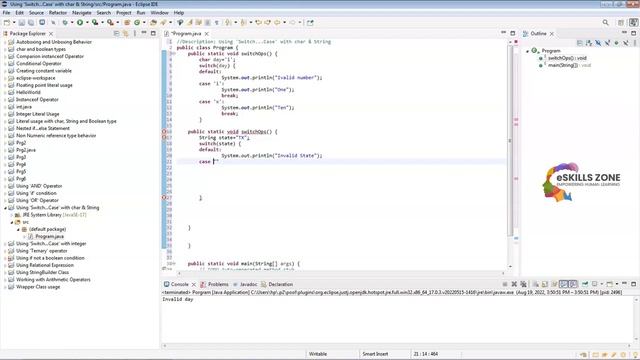Click the Save icon in toolbar
Viewport: 640px width, 360px height.
(x=22, y=23)
